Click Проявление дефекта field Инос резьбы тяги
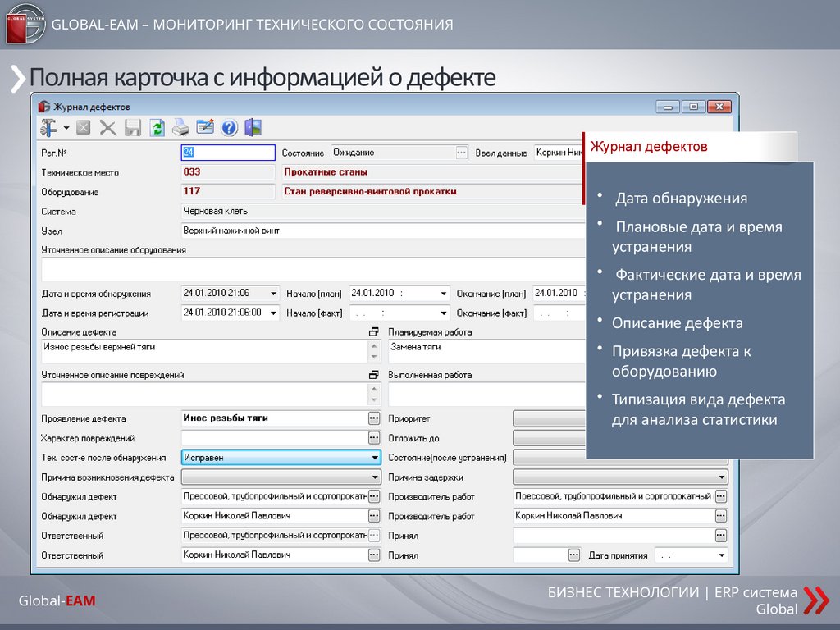This screenshot has width=840, height=630. pos(275,418)
